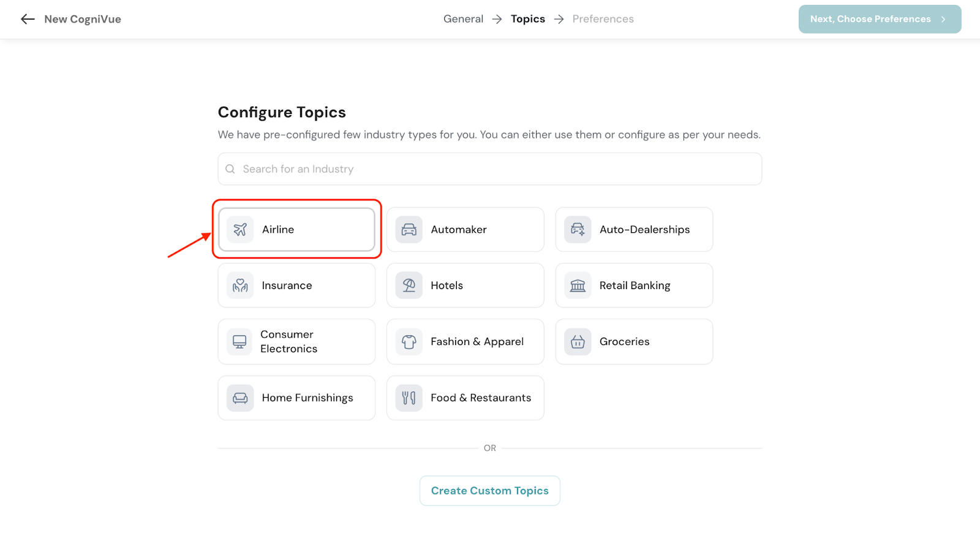Image resolution: width=980 pixels, height=552 pixels.
Task: Click the Automaker car icon
Action: pos(409,230)
